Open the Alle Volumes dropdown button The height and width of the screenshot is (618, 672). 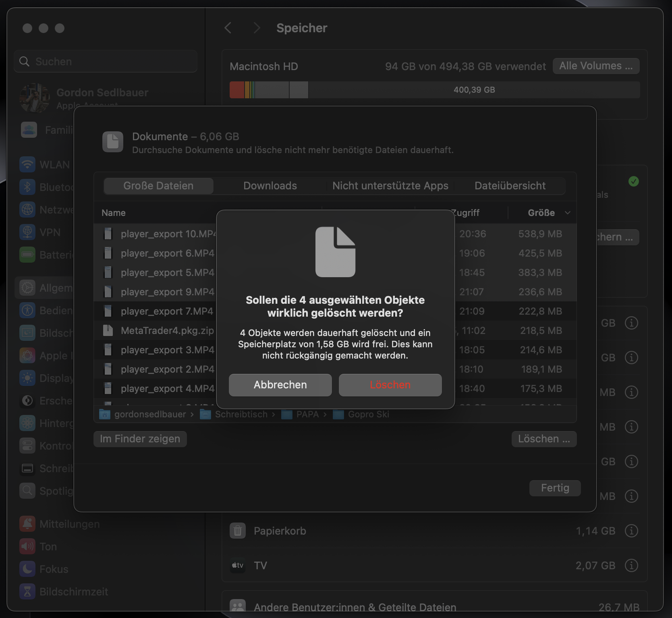pos(596,66)
